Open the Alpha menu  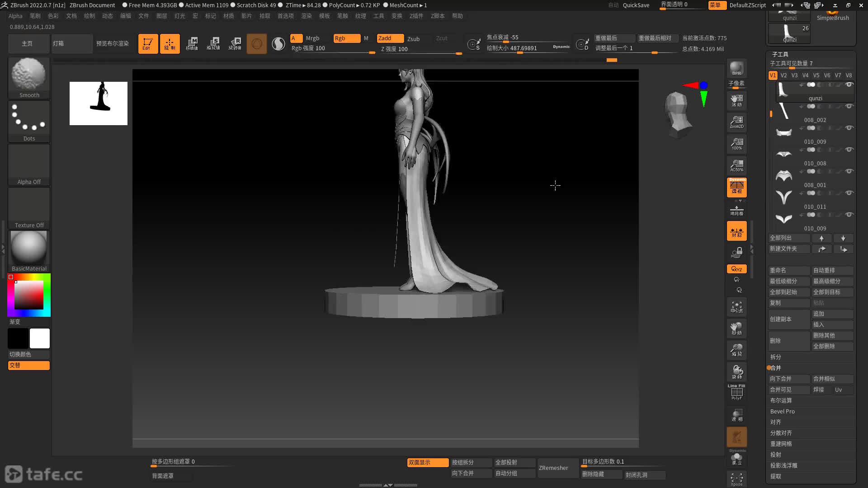(15, 16)
